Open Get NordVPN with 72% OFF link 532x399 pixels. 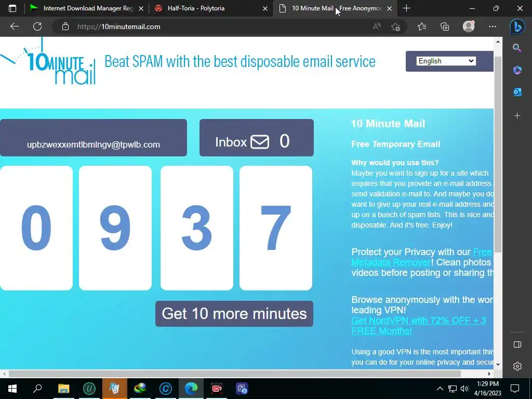click(x=419, y=326)
